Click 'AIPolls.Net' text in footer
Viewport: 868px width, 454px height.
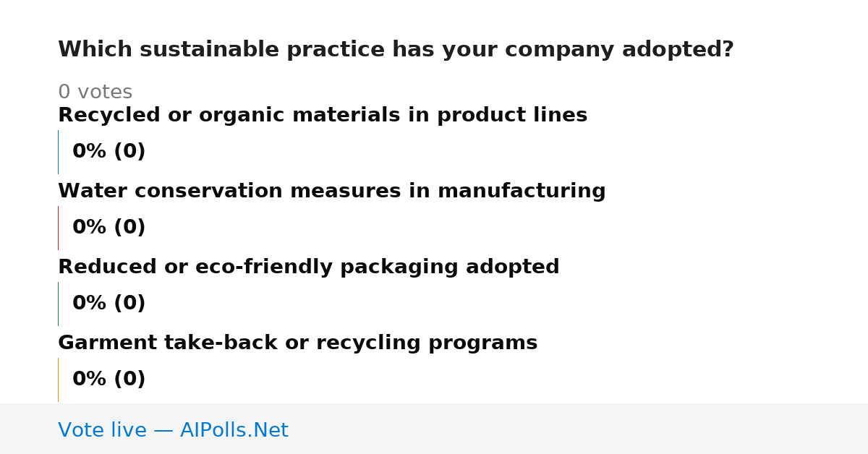tap(234, 430)
